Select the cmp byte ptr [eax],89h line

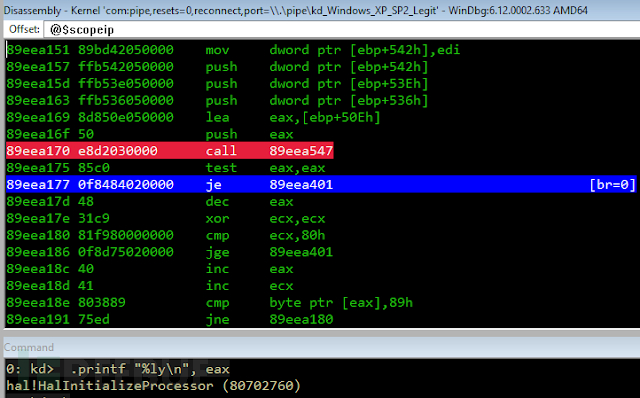point(209,302)
